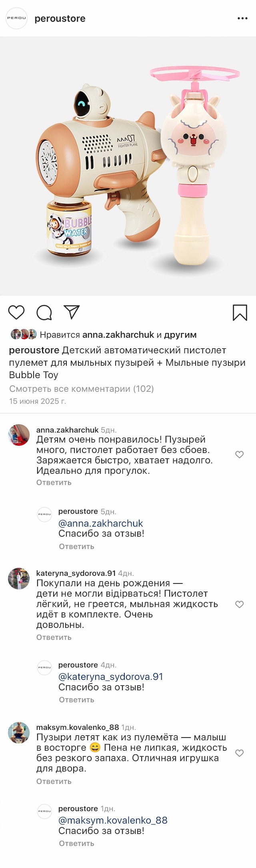The width and height of the screenshot is (256, 868).
Task: Open peroustore username in post header
Action: tap(60, 18)
